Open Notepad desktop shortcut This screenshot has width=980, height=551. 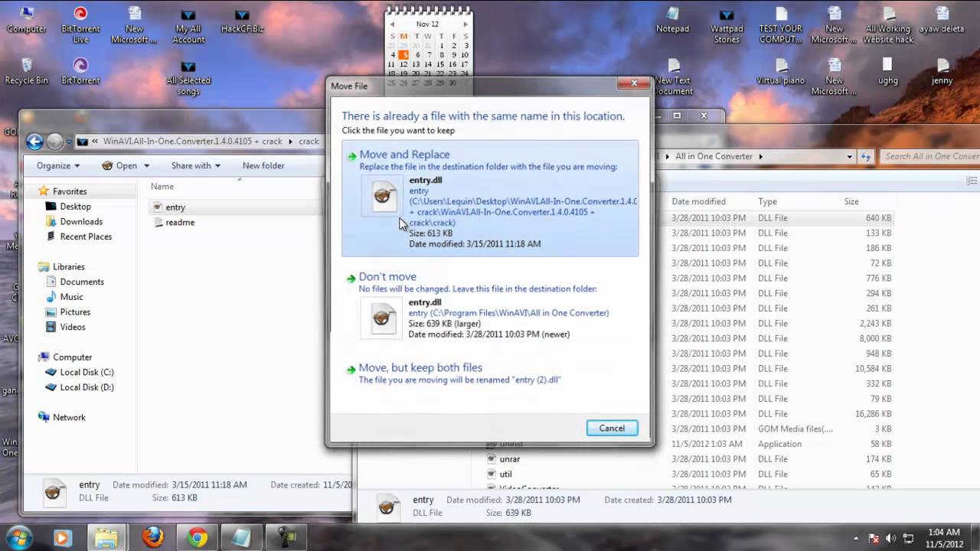click(673, 21)
